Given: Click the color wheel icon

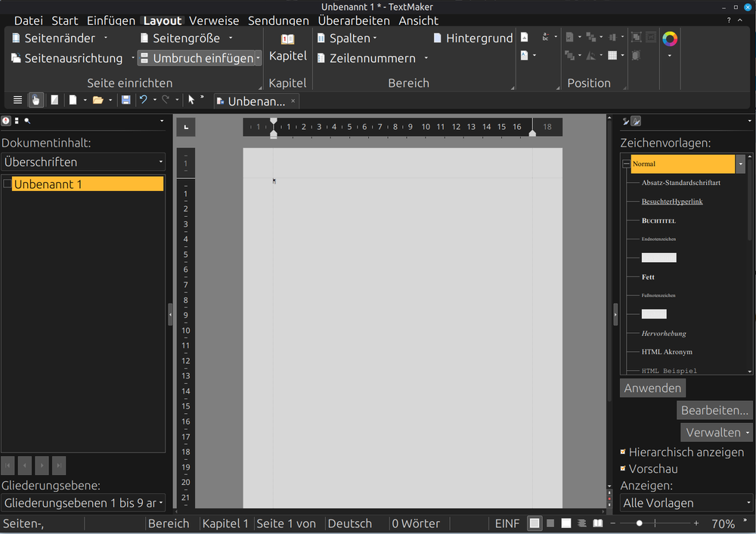Looking at the screenshot, I should click(670, 39).
